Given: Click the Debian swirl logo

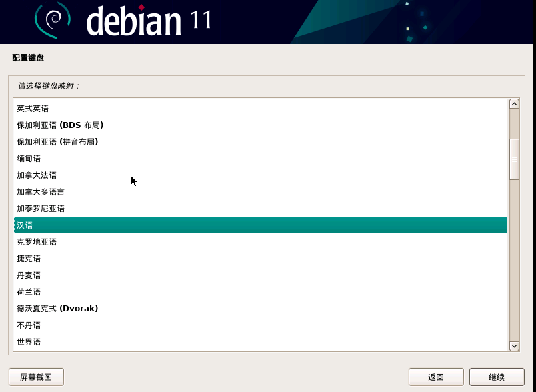Looking at the screenshot, I should pyautogui.click(x=52, y=20).
